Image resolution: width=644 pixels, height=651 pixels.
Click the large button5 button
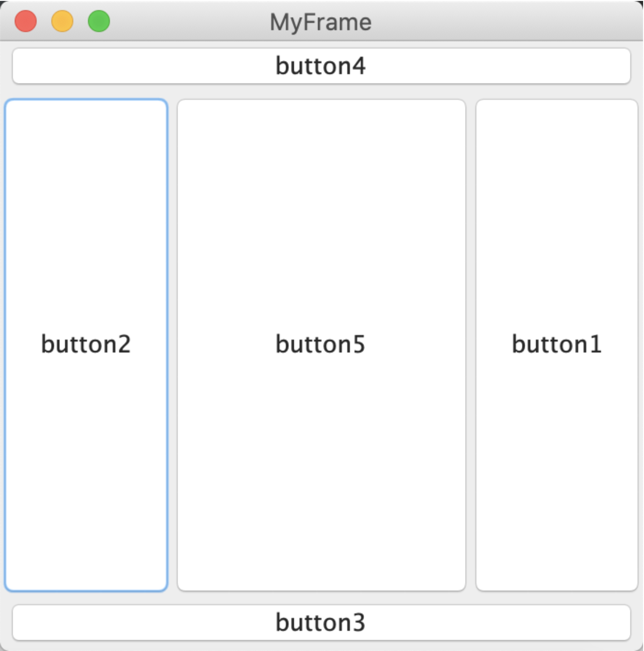click(321, 344)
